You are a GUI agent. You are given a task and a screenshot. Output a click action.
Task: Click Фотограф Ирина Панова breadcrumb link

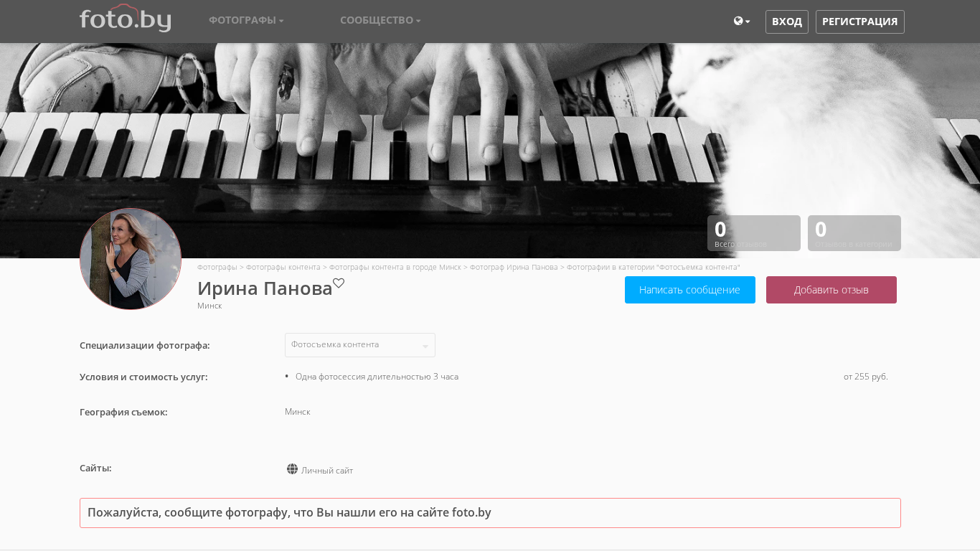click(514, 267)
